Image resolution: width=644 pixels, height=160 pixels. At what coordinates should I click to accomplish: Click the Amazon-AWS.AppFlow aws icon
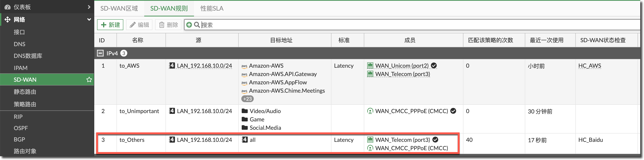tap(244, 82)
